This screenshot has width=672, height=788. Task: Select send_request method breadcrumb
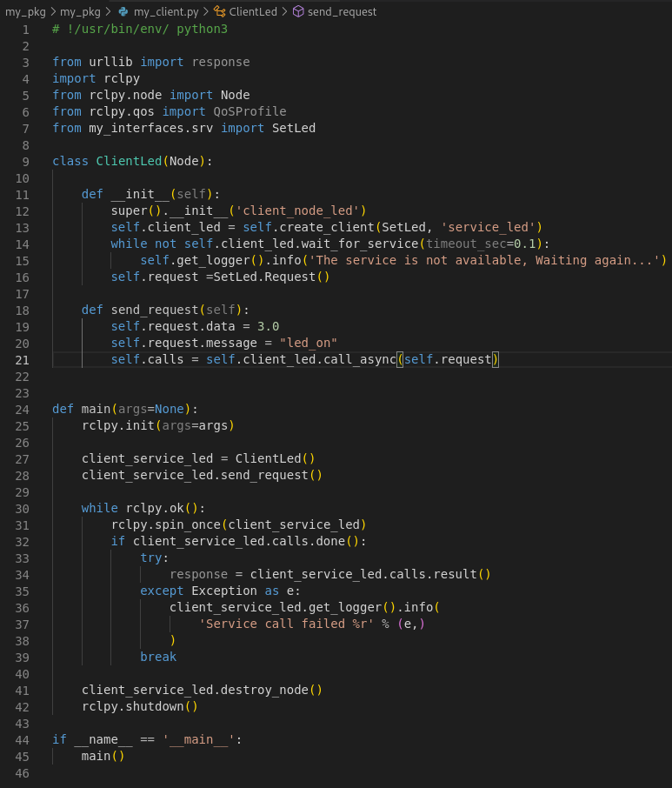coord(342,11)
